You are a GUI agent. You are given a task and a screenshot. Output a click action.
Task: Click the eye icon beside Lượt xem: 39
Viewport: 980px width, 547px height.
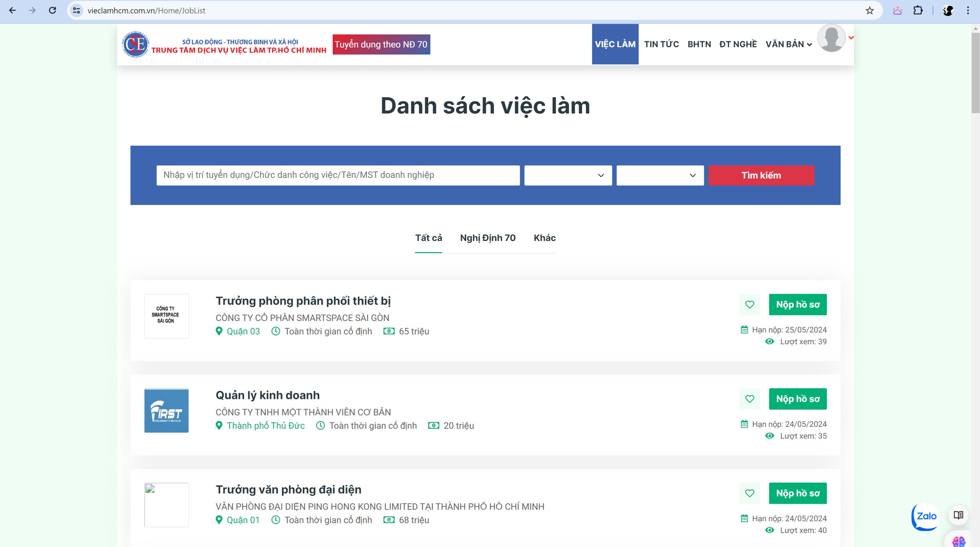769,341
